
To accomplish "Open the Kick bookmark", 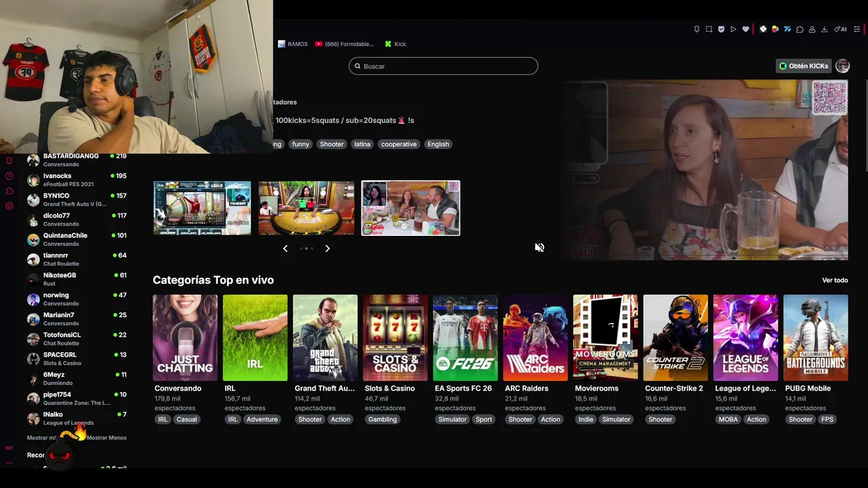I will coord(395,44).
